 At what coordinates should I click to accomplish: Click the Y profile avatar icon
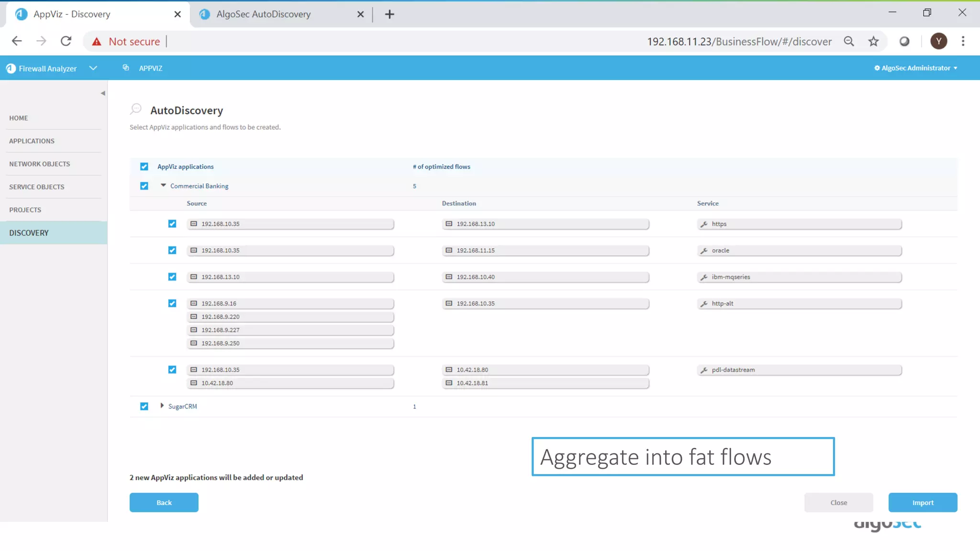tap(938, 41)
